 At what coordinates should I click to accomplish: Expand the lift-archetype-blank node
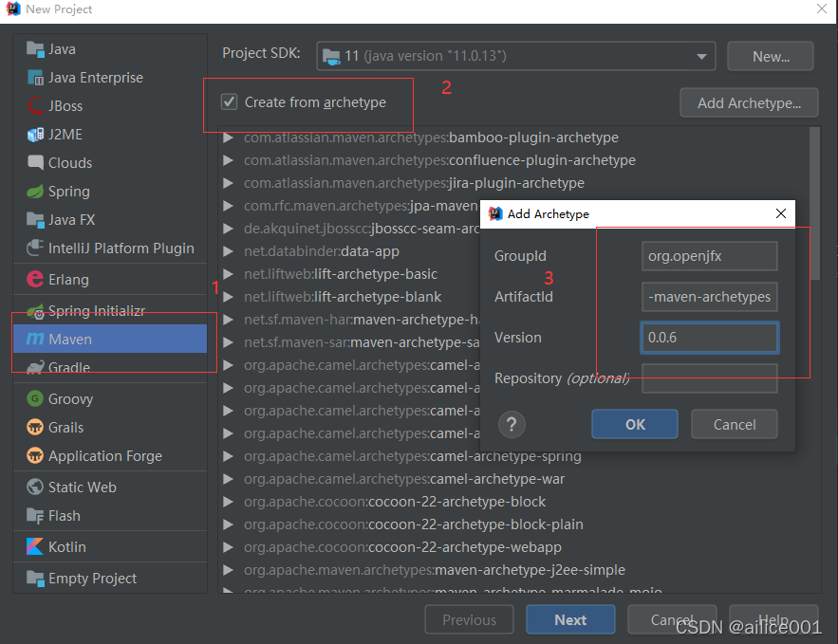228,296
